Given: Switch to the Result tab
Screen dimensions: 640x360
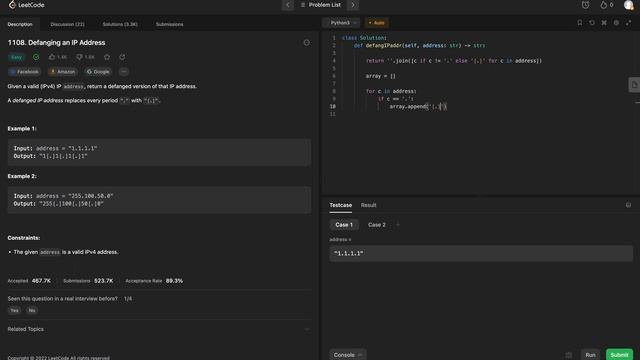Looking at the screenshot, I should [369, 205].
